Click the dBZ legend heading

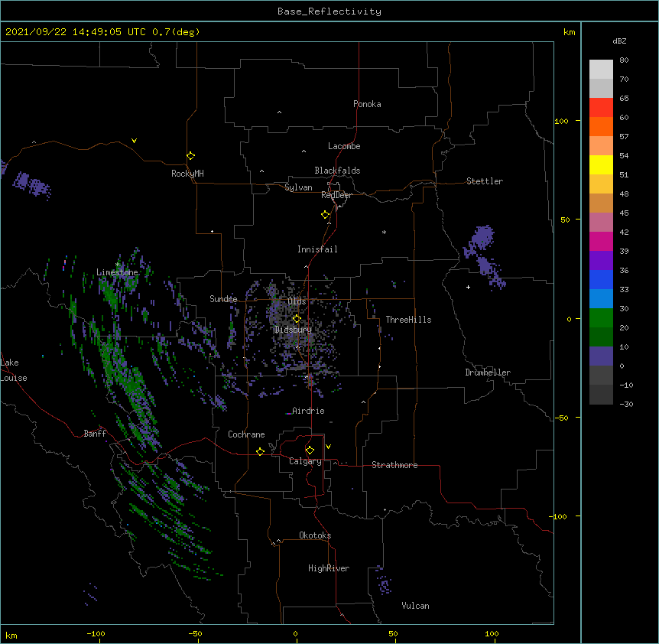pos(619,41)
